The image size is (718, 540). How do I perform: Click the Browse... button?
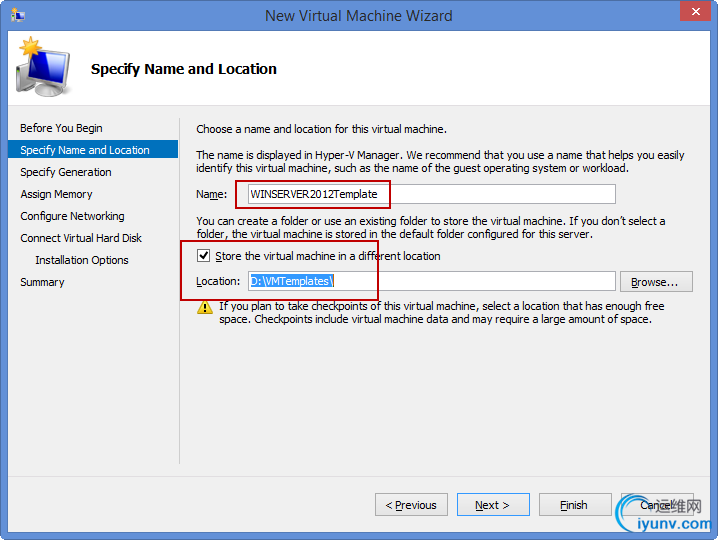click(x=656, y=281)
